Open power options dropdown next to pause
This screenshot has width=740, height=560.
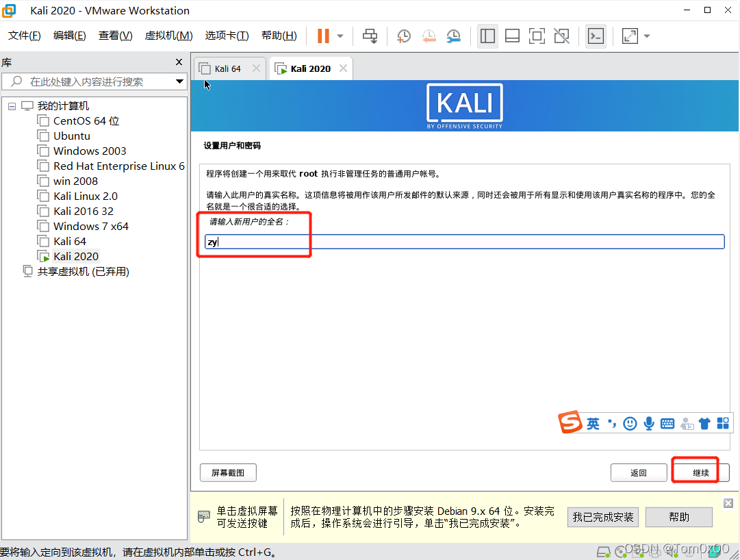click(340, 36)
